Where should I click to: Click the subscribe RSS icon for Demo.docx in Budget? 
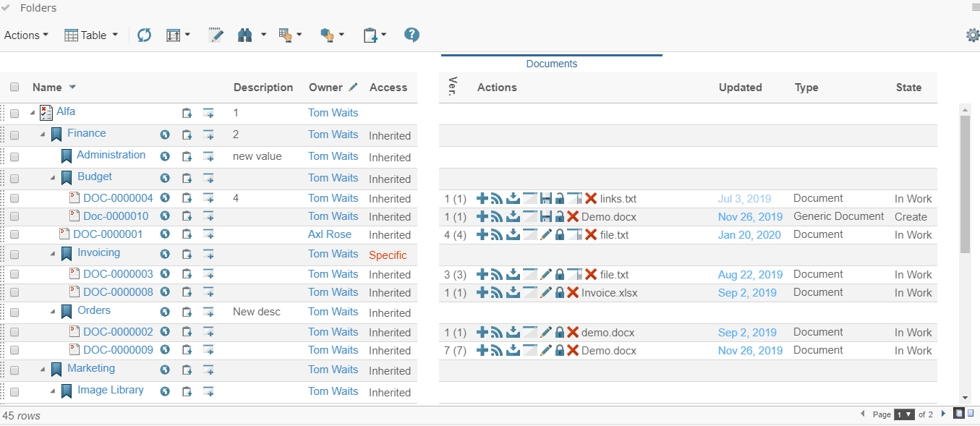click(497, 216)
